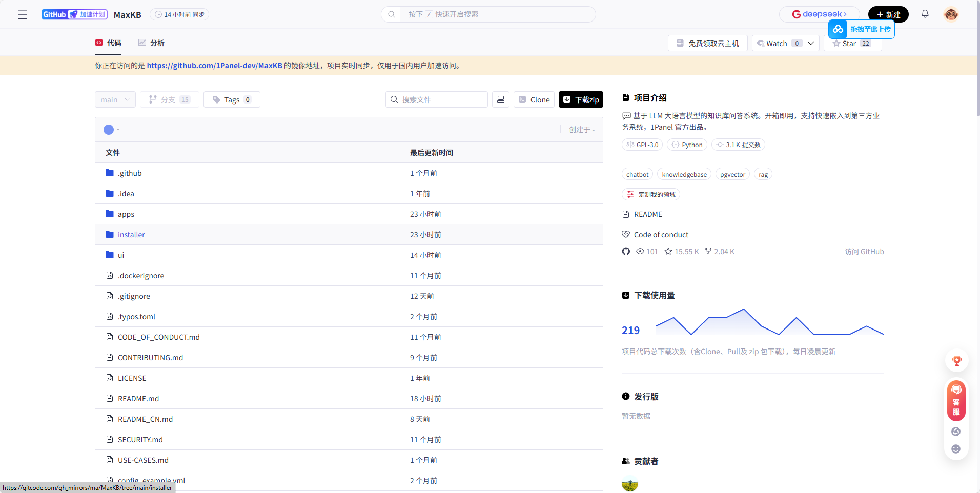
Task: Open the README link in sidebar
Action: pyautogui.click(x=648, y=214)
